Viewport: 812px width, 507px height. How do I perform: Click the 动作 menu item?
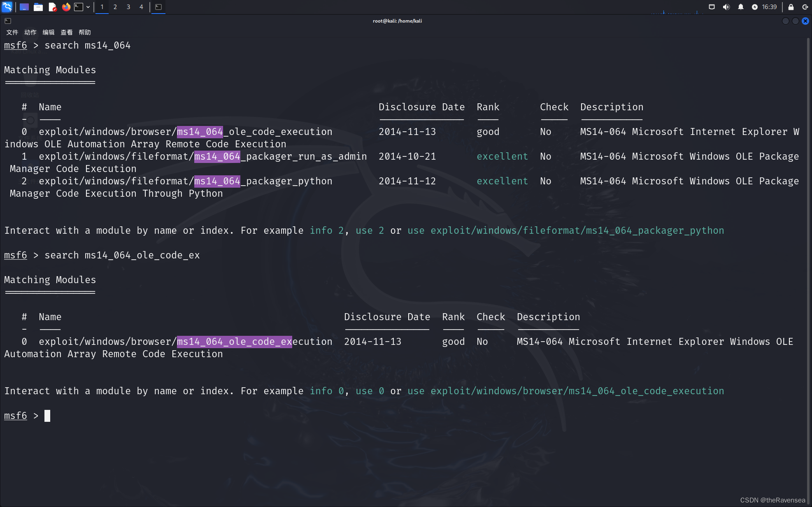[30, 32]
